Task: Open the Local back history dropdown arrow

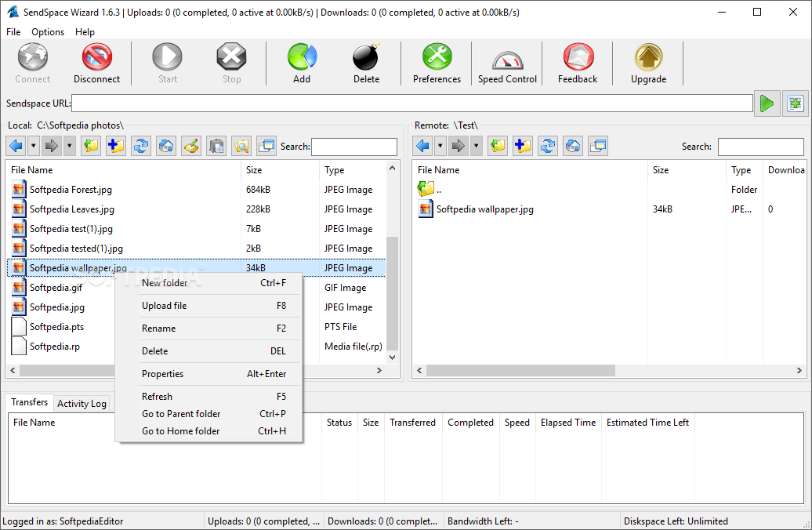Action: [34, 146]
